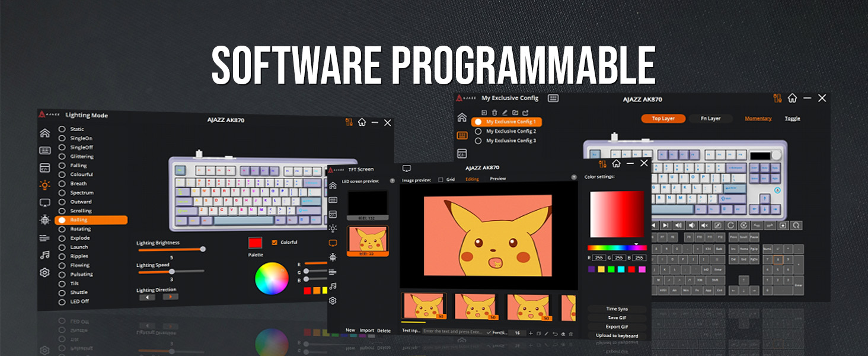This screenshot has height=356, width=868.
Task: Adjust the Lighting Brightness slider handle
Action: tap(203, 249)
